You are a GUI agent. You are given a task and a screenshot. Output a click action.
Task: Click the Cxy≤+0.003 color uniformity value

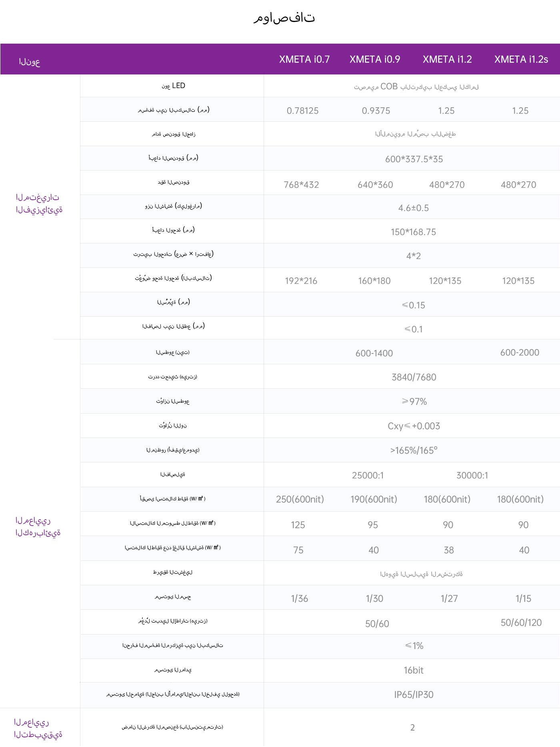414,426
